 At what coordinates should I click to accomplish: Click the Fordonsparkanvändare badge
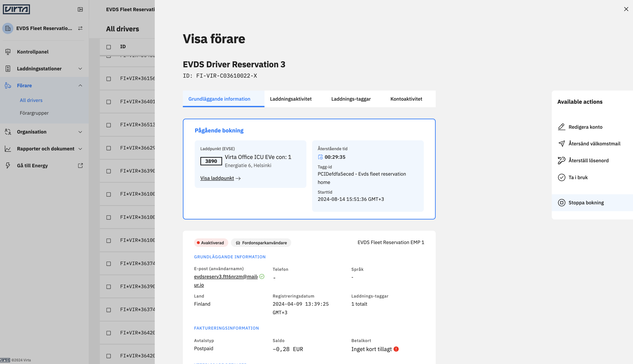[261, 243]
